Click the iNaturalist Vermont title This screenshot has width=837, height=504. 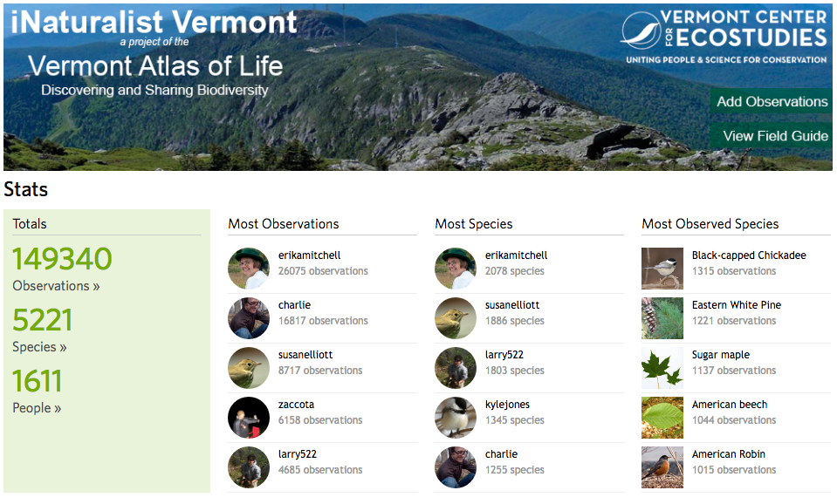click(154, 22)
